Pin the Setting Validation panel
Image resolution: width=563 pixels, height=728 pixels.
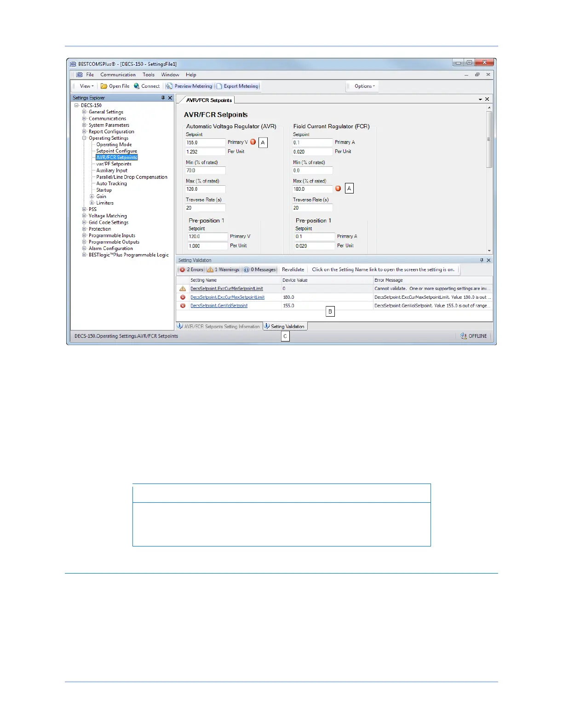pos(482,260)
